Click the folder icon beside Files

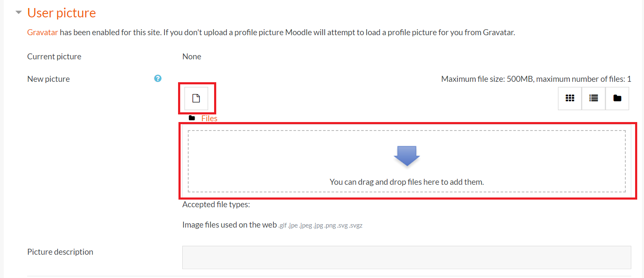point(192,118)
